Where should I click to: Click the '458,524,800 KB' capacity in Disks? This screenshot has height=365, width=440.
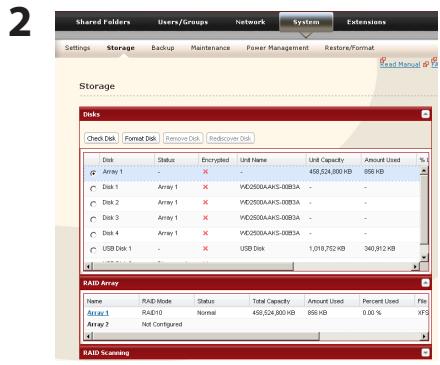(330, 172)
